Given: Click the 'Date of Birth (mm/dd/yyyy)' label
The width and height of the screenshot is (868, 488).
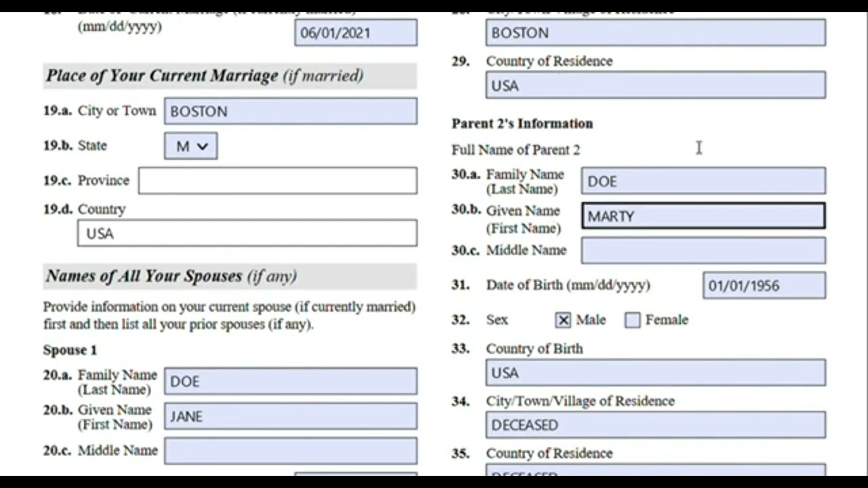Looking at the screenshot, I should [x=568, y=285].
